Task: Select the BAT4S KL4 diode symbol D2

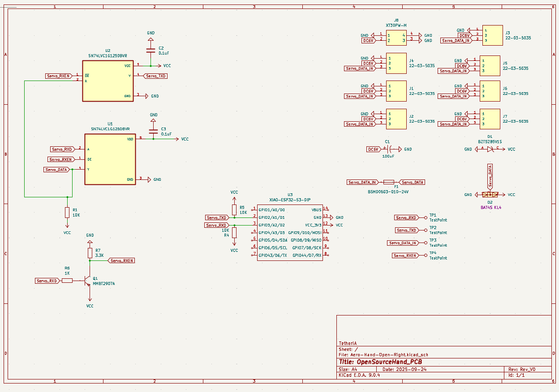Action: click(490, 195)
